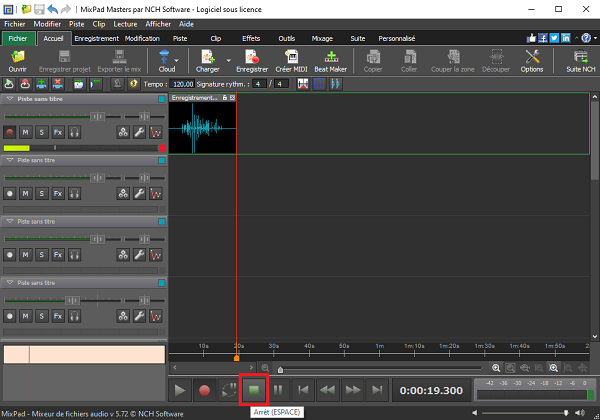Click the master volume slider thumb
This screenshot has width=600, height=420.
(x=566, y=413)
